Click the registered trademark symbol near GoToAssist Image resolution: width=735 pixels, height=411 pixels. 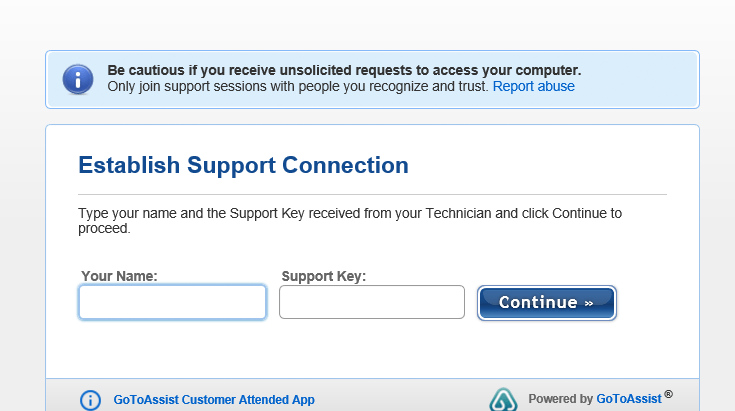point(668,394)
